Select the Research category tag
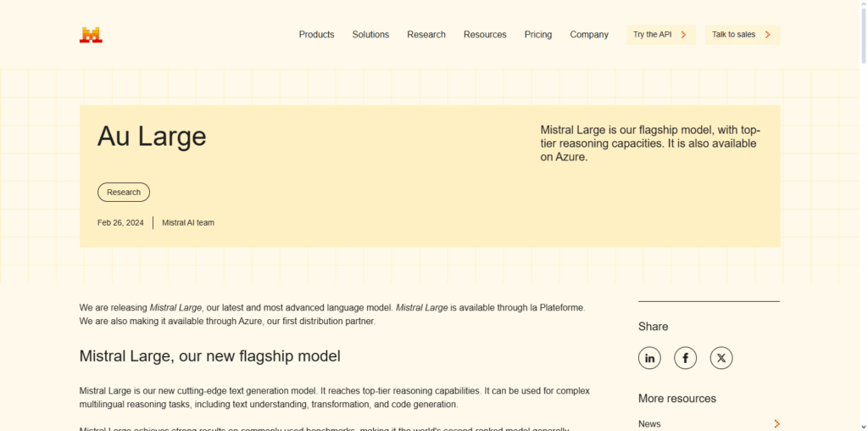Screen dimensions: 868x431 [x=124, y=193]
